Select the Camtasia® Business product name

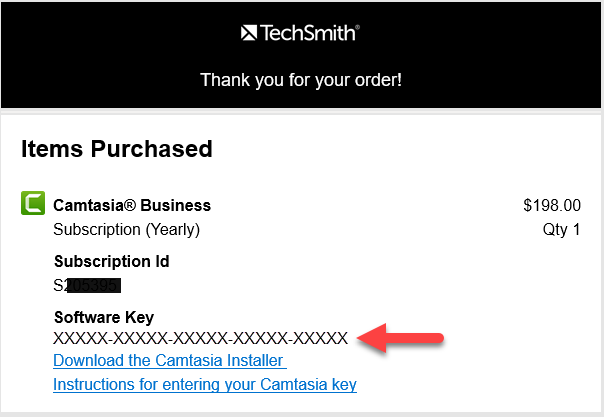coord(132,205)
